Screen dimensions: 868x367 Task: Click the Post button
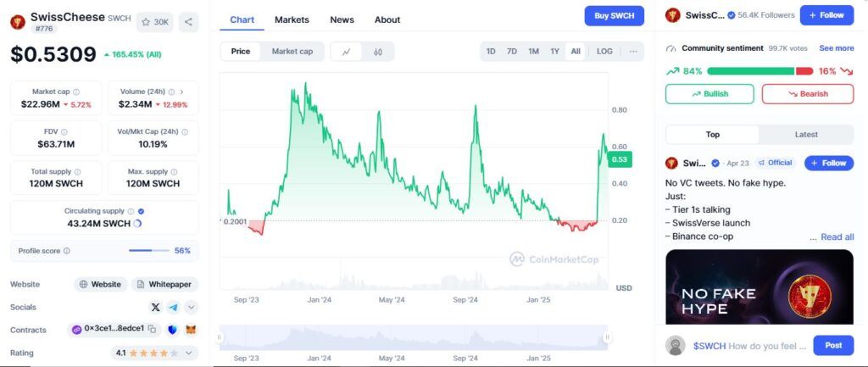833,346
